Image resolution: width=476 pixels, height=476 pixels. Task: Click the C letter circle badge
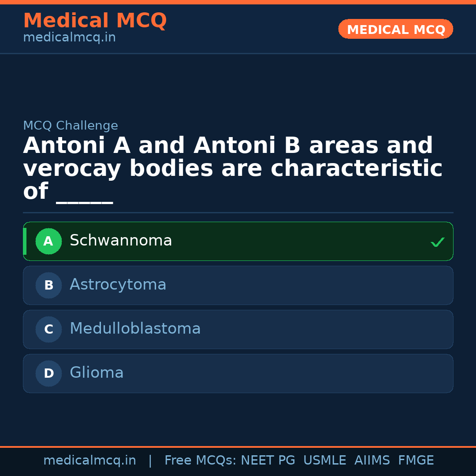tap(48, 329)
